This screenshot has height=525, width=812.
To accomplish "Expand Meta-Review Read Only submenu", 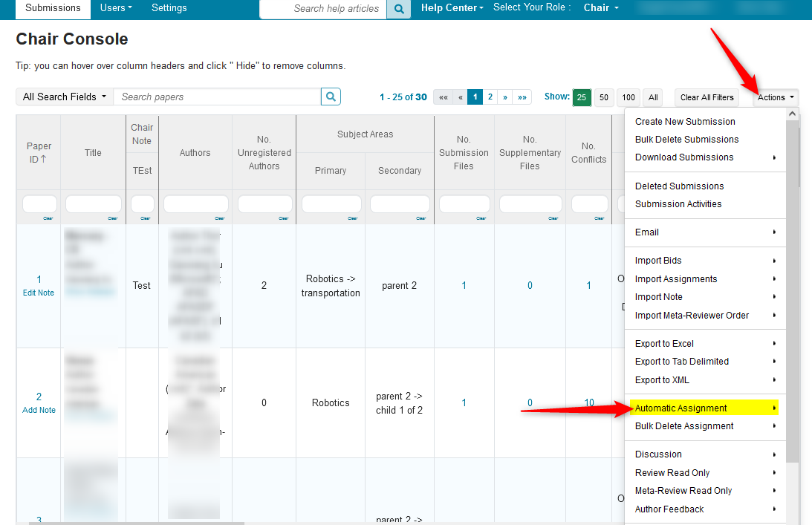I will click(x=705, y=490).
